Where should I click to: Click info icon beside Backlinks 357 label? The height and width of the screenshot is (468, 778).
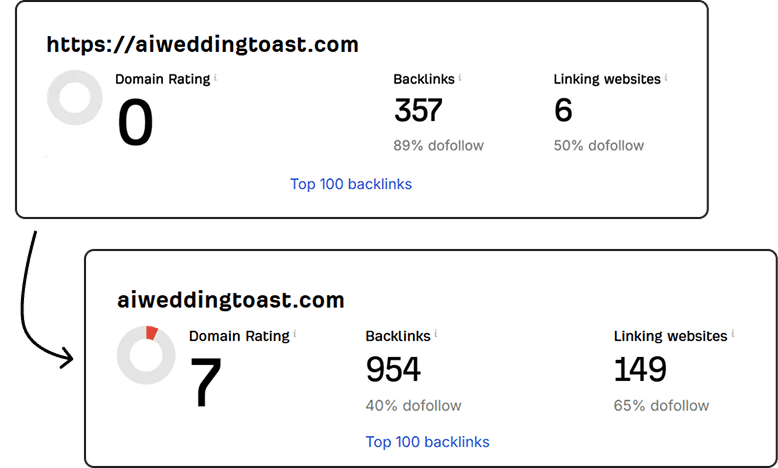tap(460, 77)
